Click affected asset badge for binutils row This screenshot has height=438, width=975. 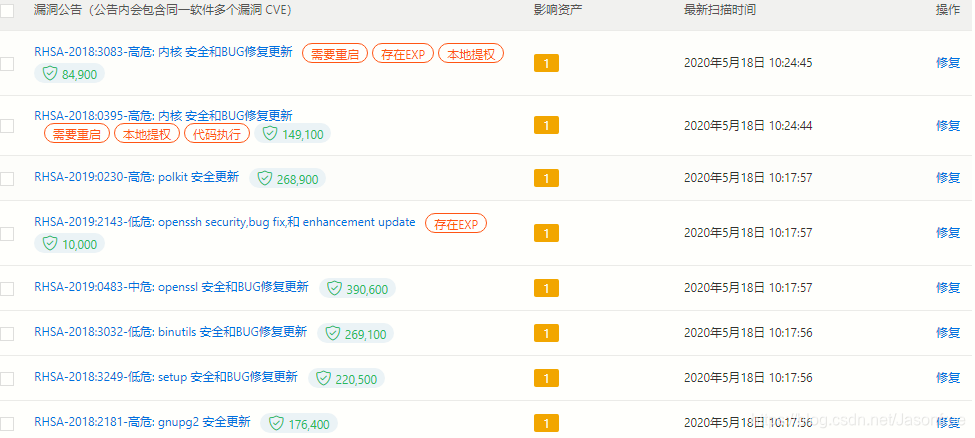coord(547,333)
